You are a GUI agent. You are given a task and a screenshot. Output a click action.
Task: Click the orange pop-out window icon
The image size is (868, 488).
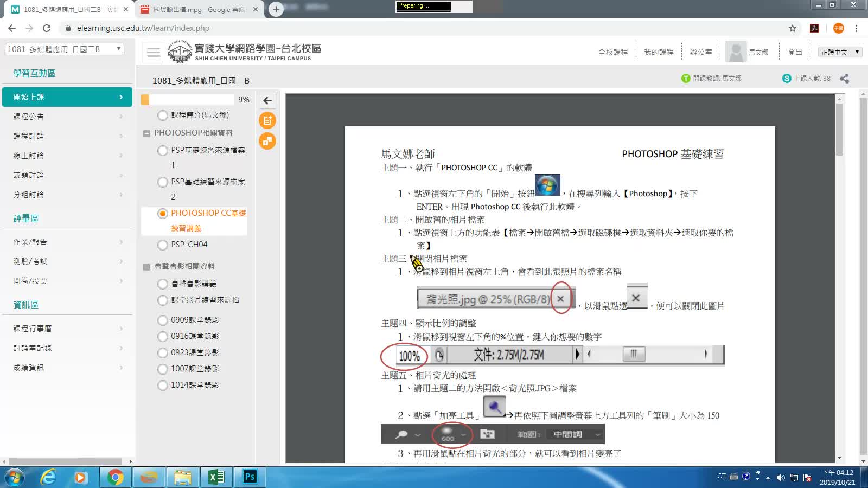[267, 141]
